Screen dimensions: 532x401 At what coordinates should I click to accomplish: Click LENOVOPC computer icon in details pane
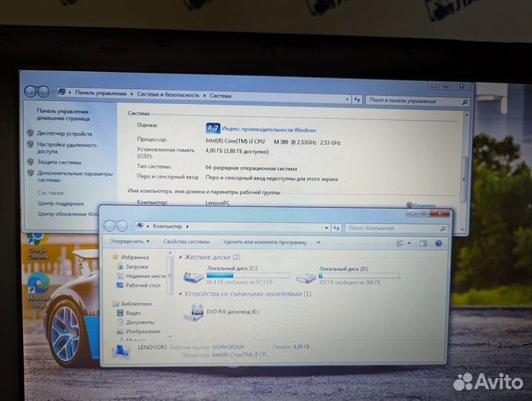pos(121,351)
